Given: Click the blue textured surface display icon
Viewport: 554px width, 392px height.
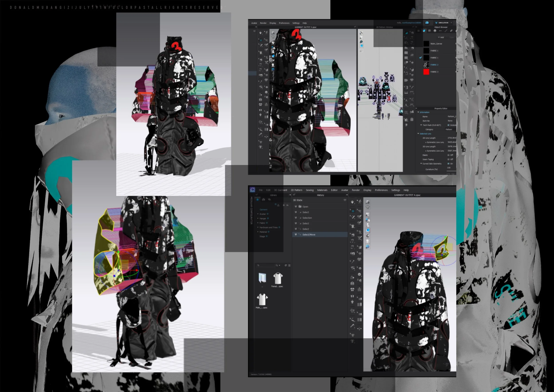Looking at the screenshot, I should (368, 230).
